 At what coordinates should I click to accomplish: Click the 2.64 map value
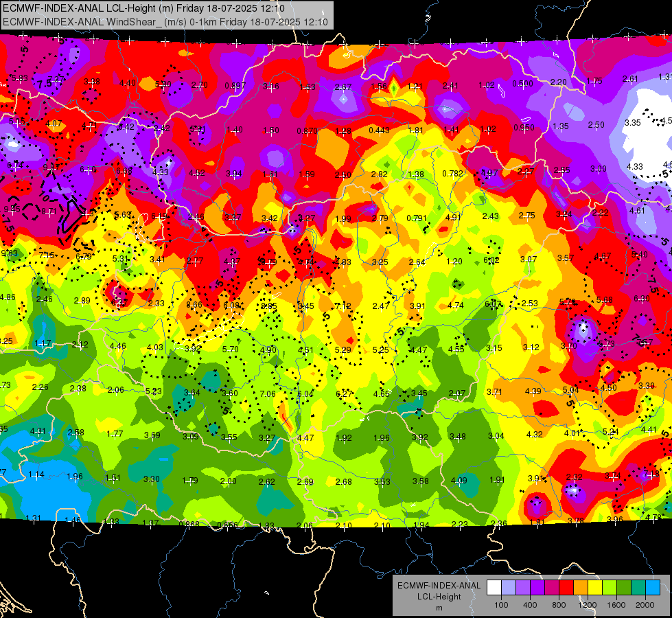click(x=417, y=262)
